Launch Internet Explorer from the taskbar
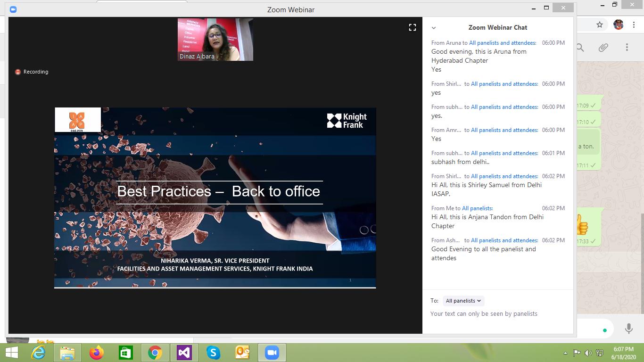 [x=38, y=353]
